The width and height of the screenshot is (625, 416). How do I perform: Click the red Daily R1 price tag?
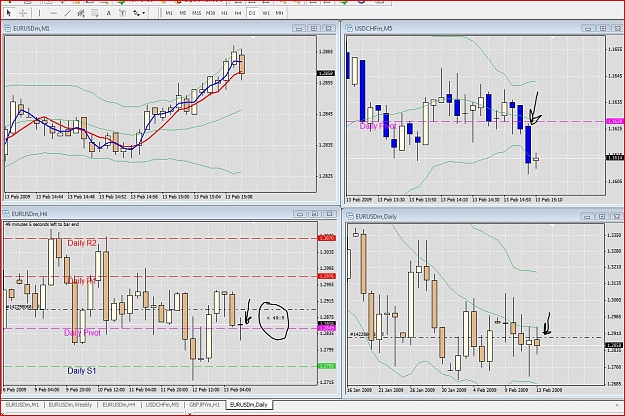(327, 276)
